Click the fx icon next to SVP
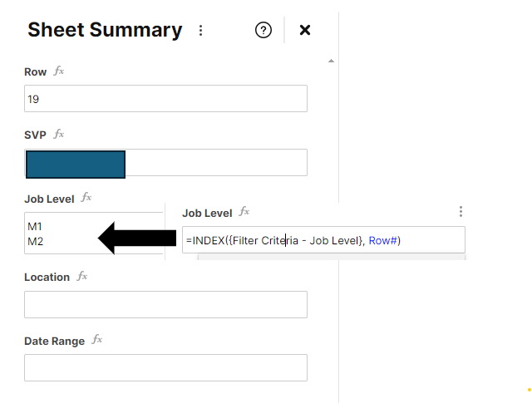This screenshot has height=418, width=532. [x=59, y=135]
